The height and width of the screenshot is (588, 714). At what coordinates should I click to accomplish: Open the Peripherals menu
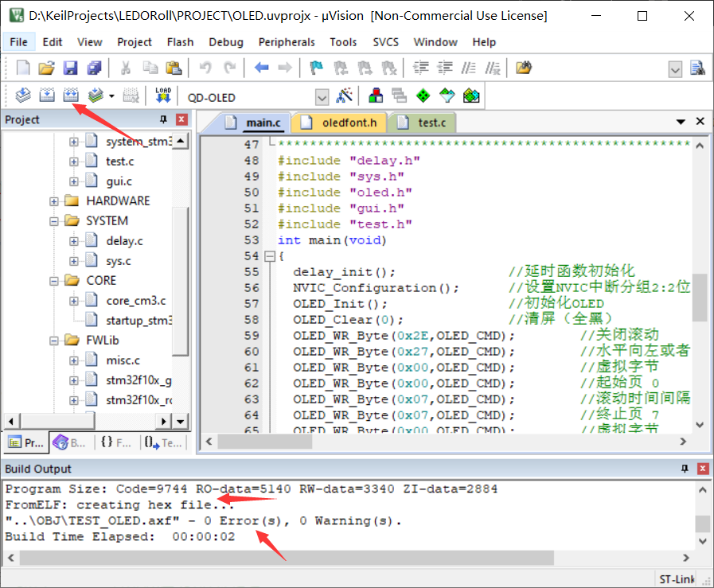(x=287, y=42)
